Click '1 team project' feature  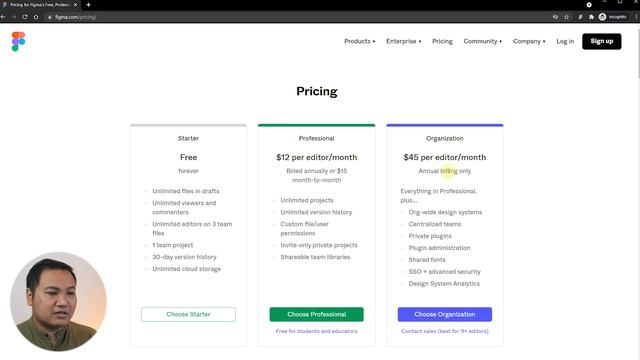tap(173, 245)
